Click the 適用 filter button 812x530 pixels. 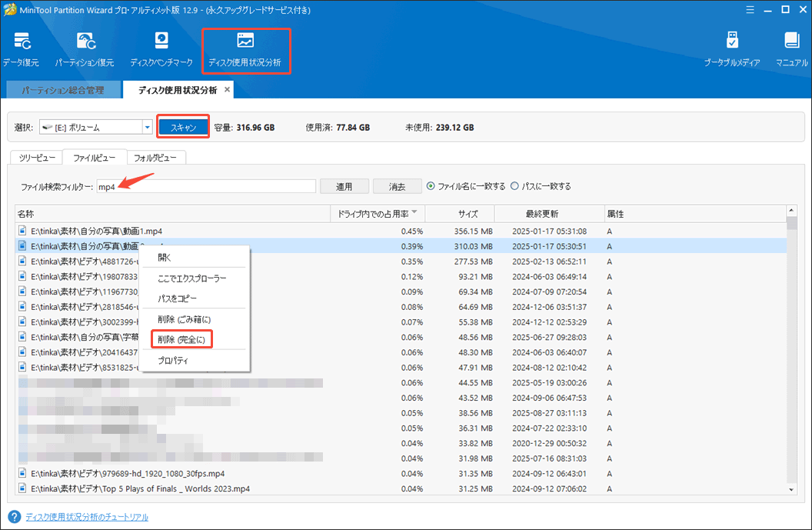[x=344, y=186]
